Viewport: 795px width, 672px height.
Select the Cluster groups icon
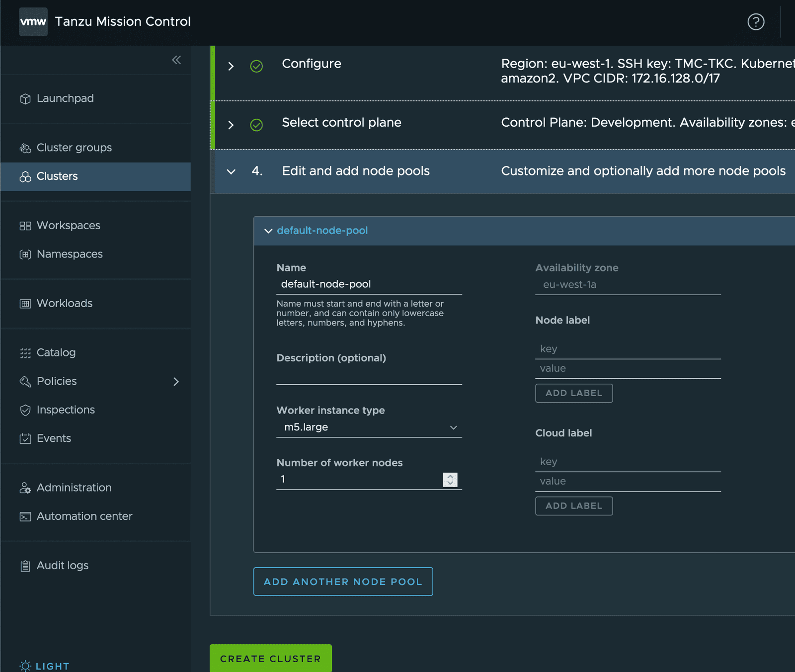coord(25,147)
